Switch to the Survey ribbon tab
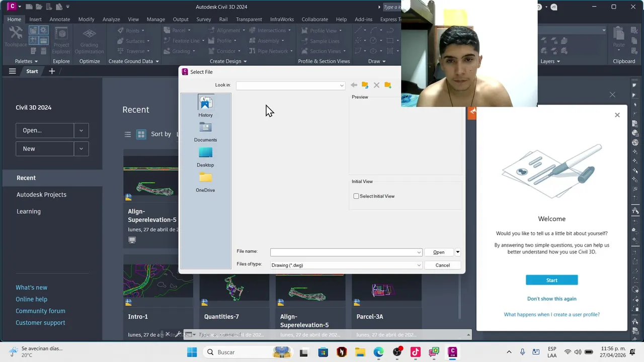Viewport: 644px width, 362px height. (204, 19)
